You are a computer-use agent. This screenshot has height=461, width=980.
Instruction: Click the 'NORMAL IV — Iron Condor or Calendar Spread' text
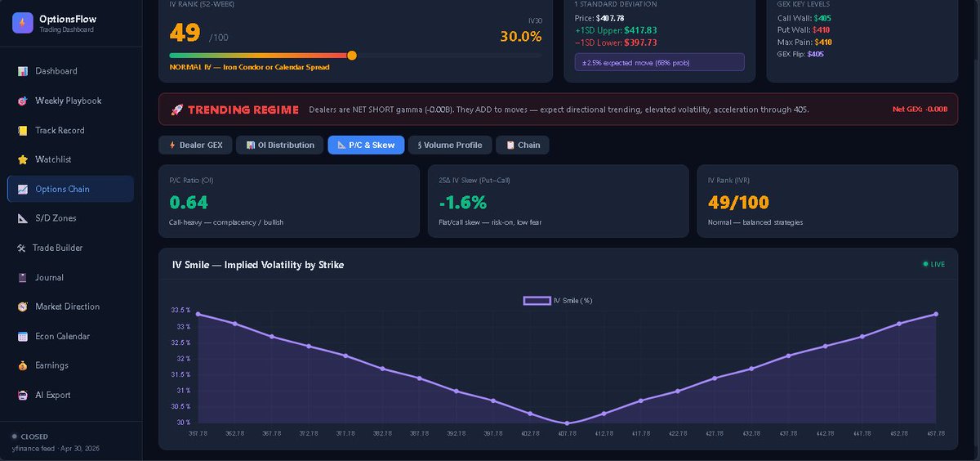(x=249, y=67)
